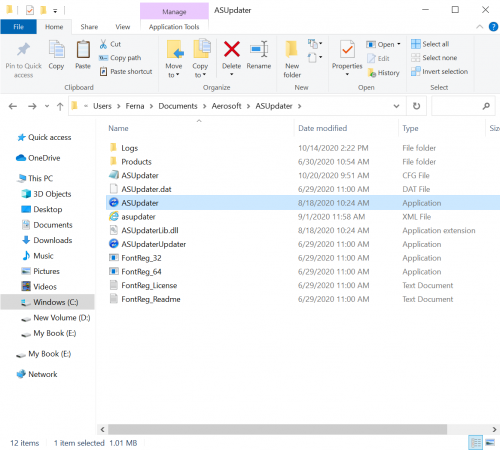500x450 pixels.
Task: Click Copy path in the ribbon
Action: 120,58
